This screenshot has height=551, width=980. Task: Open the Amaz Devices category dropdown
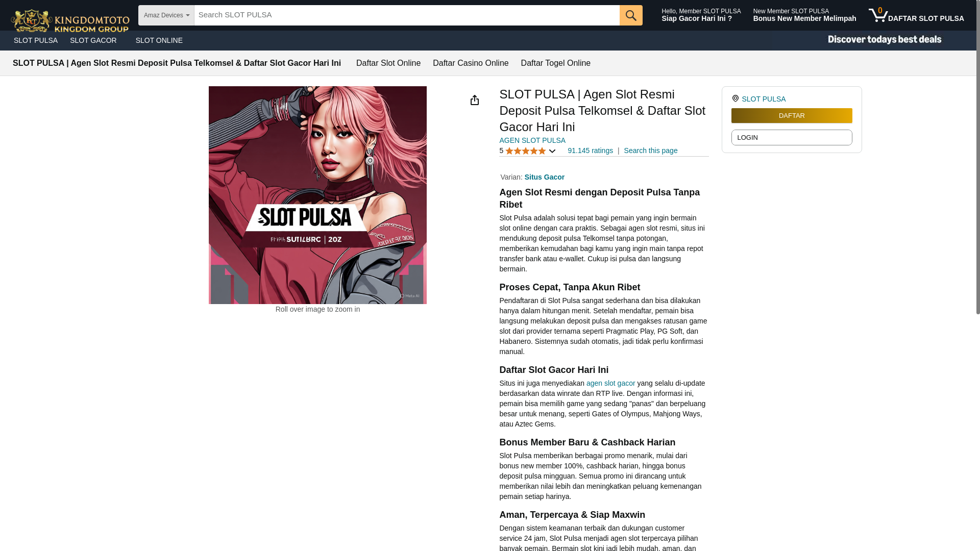point(166,15)
